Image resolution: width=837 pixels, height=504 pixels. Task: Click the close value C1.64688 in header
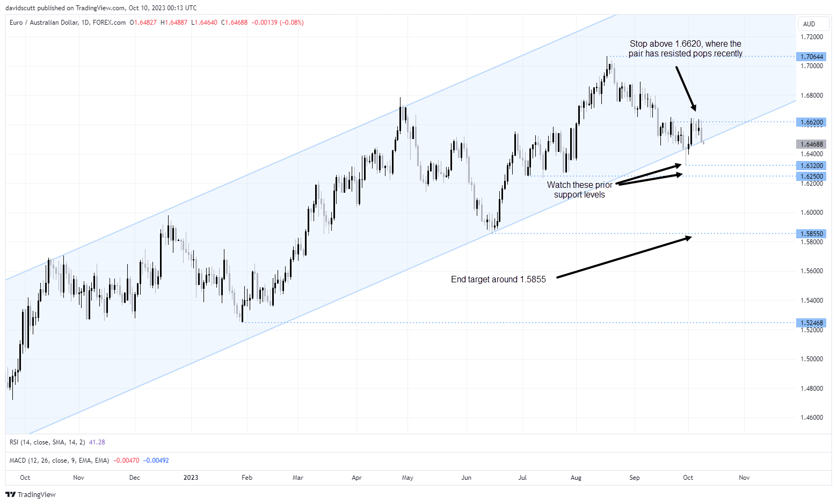[235, 23]
